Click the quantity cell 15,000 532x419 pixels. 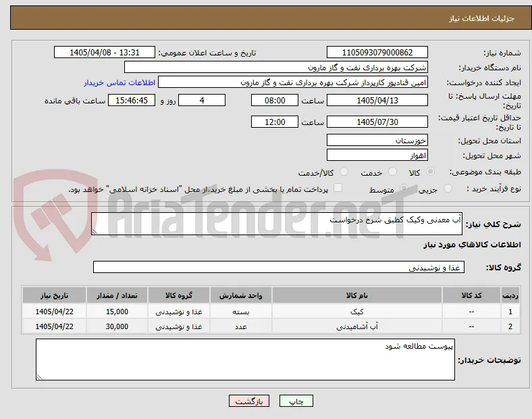pyautogui.click(x=117, y=312)
